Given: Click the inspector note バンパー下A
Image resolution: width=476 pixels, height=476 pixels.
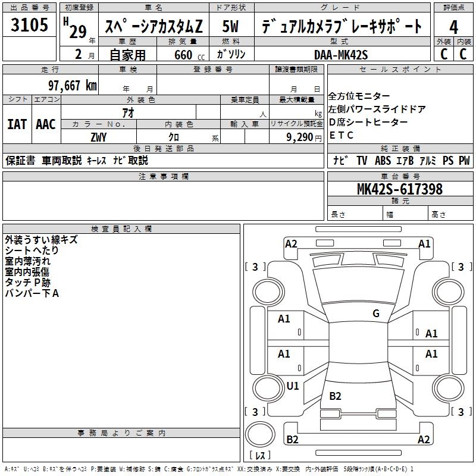Looking at the screenshot, I should pos(32,293).
